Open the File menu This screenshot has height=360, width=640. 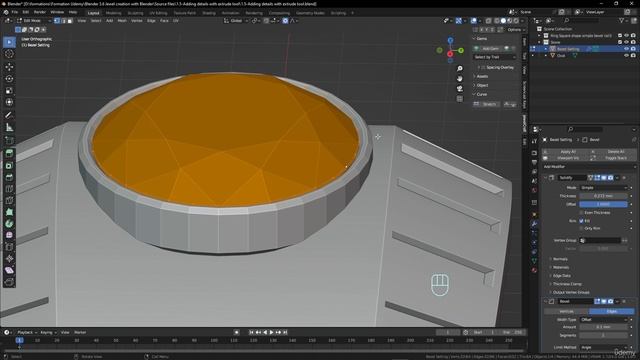(x=15, y=12)
